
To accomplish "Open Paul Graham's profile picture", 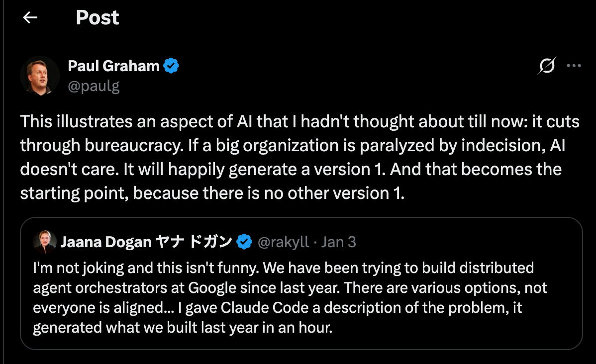I will (x=40, y=76).
